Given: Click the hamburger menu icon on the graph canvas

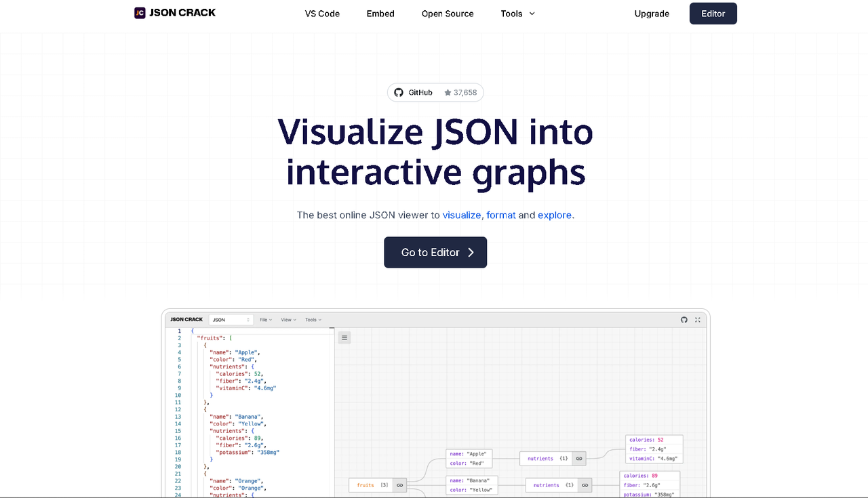Looking at the screenshot, I should tap(344, 337).
